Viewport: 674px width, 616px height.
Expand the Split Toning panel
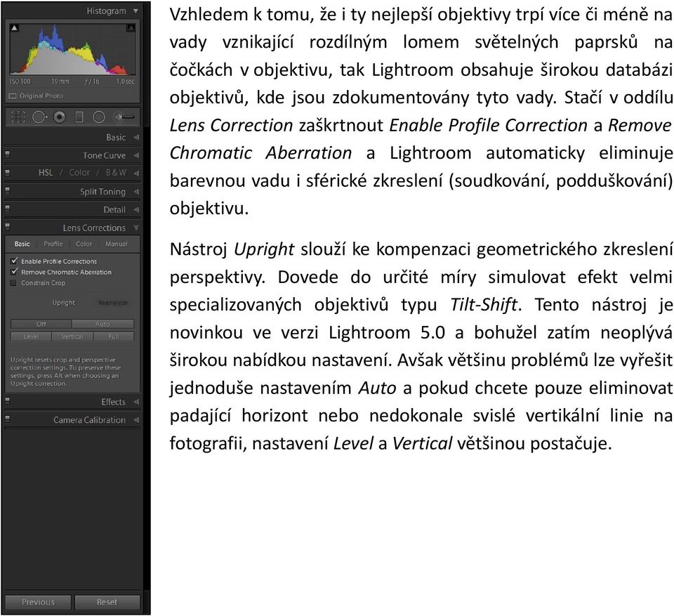tap(136, 192)
